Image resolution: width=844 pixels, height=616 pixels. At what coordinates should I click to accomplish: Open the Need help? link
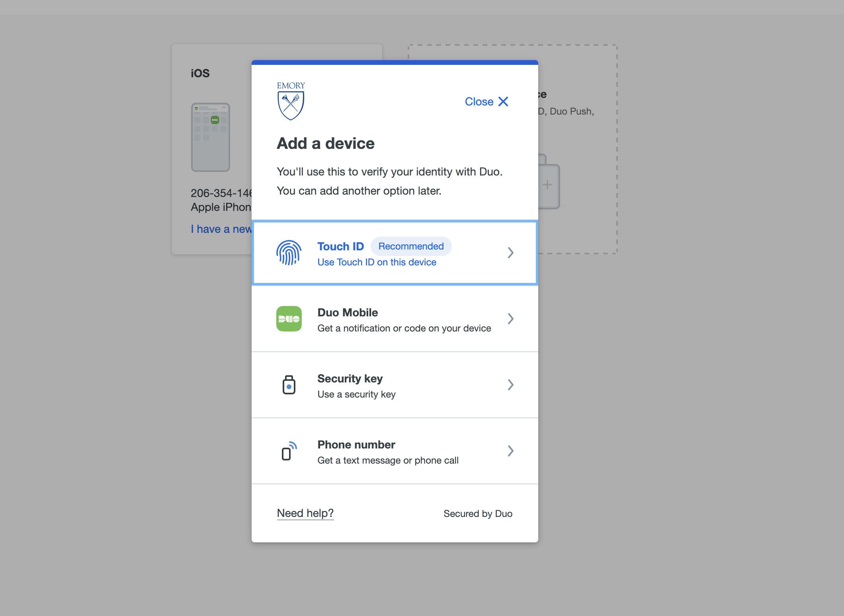[305, 513]
